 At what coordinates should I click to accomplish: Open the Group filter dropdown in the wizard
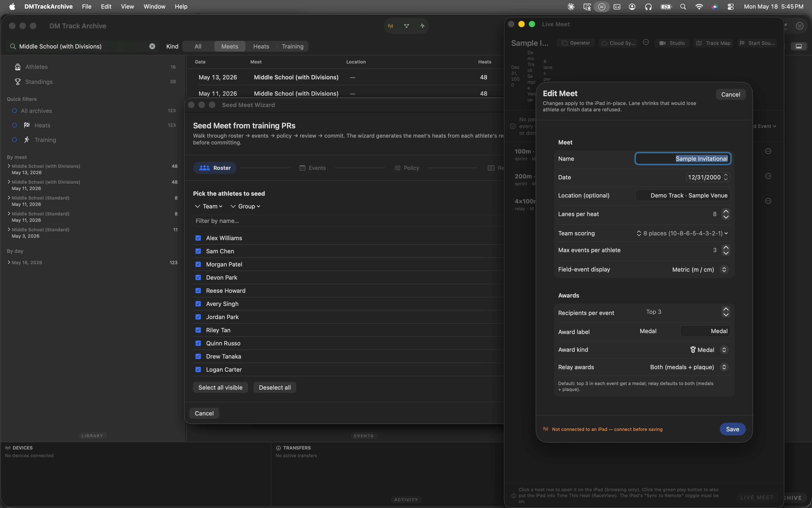[245, 206]
